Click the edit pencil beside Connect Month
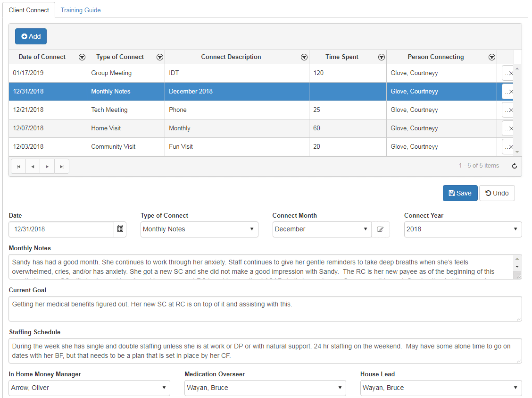This screenshot has height=398, width=532. pos(381,229)
